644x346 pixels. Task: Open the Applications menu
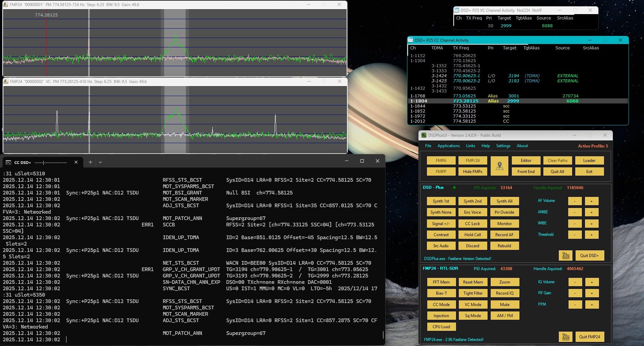(448, 146)
